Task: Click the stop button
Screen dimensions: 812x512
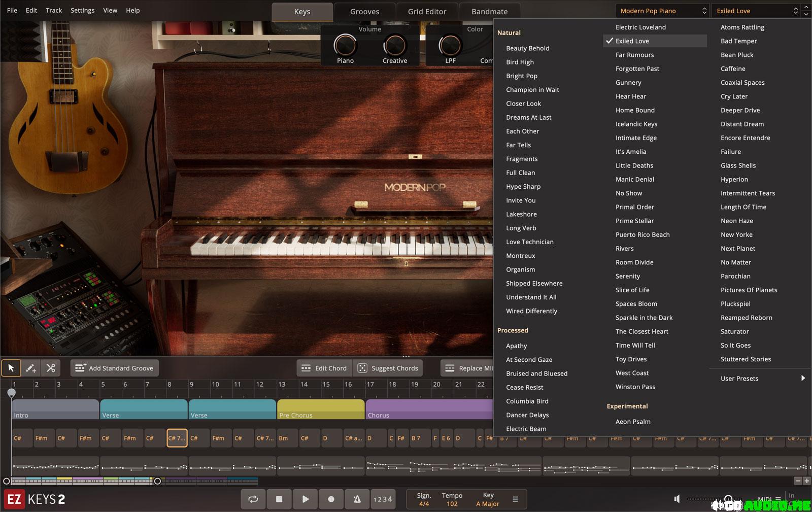Action: coord(279,499)
